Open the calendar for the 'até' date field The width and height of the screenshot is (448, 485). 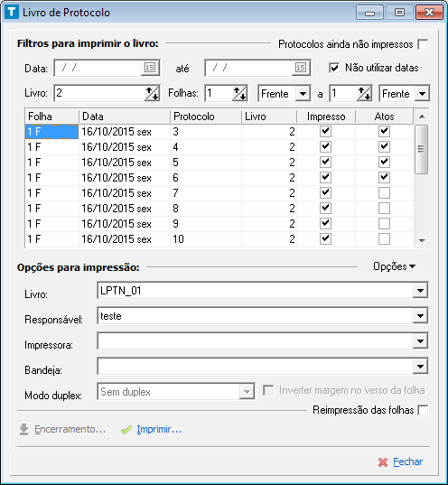301,68
